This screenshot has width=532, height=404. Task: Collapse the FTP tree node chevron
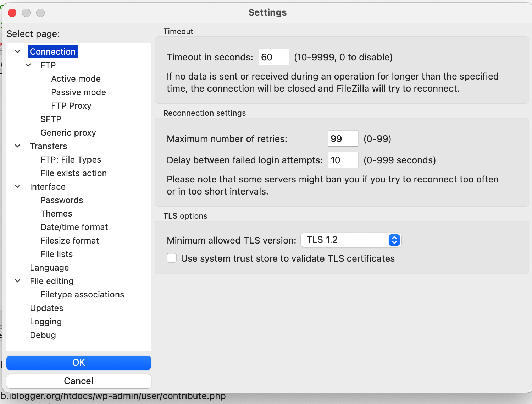coord(28,65)
